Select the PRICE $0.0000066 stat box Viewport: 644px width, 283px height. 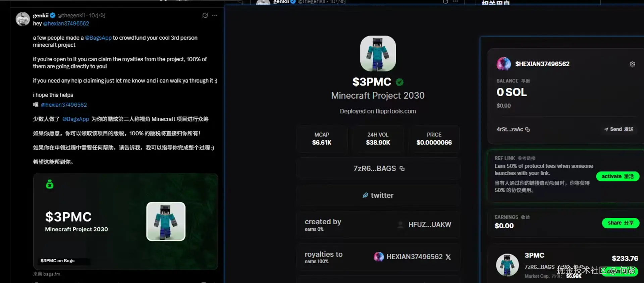pyautogui.click(x=434, y=139)
